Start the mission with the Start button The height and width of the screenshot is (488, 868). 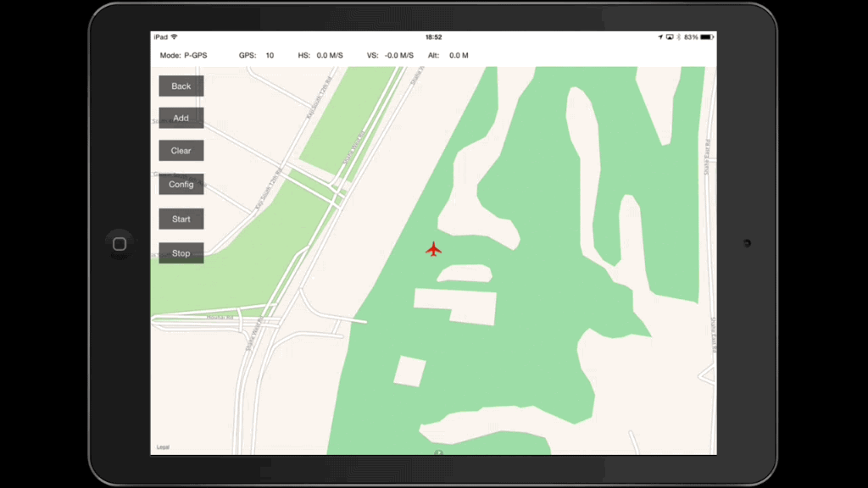coord(181,219)
